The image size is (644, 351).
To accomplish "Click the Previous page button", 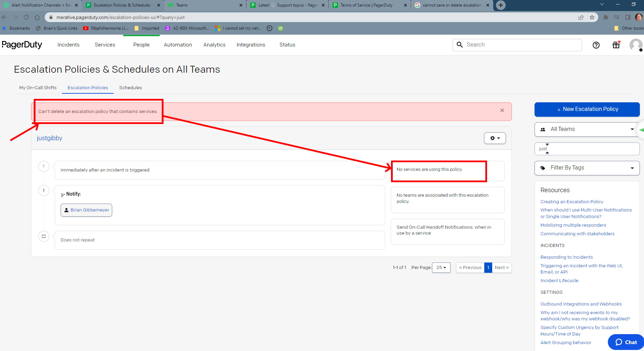I will click(x=470, y=268).
